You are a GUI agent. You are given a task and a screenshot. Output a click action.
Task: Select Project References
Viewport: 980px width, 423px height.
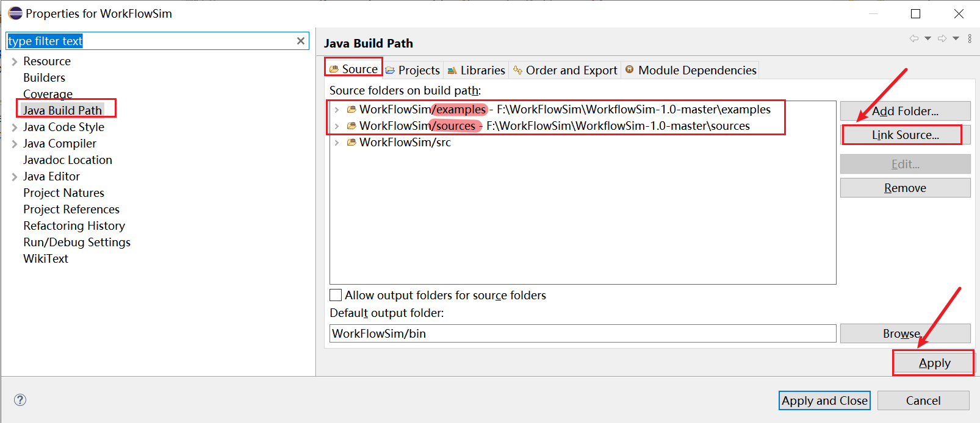pyautogui.click(x=71, y=209)
